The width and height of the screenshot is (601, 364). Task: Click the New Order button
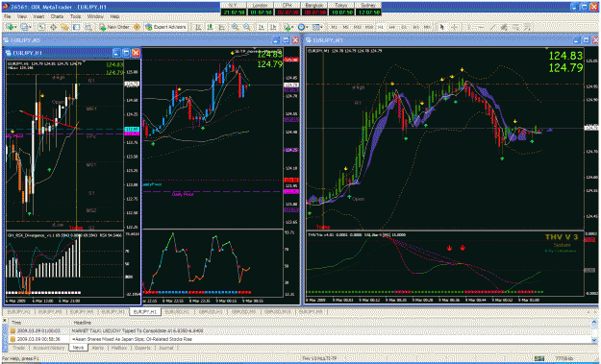[114, 27]
